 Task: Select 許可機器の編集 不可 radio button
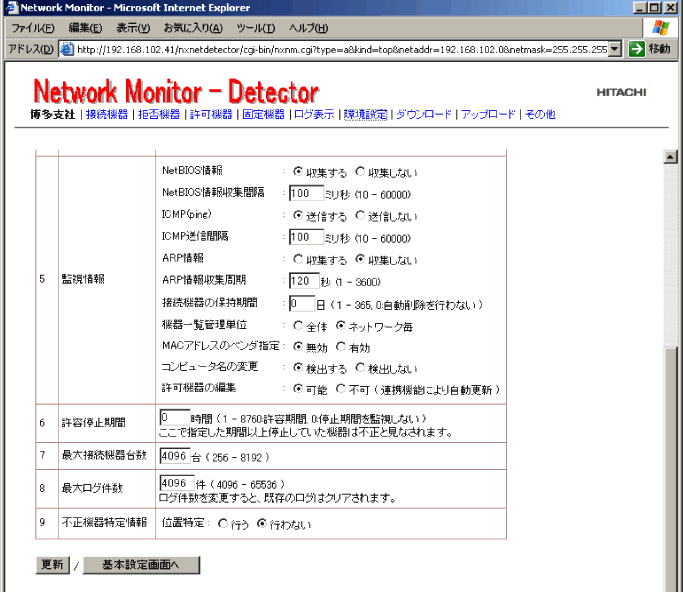click(x=341, y=388)
